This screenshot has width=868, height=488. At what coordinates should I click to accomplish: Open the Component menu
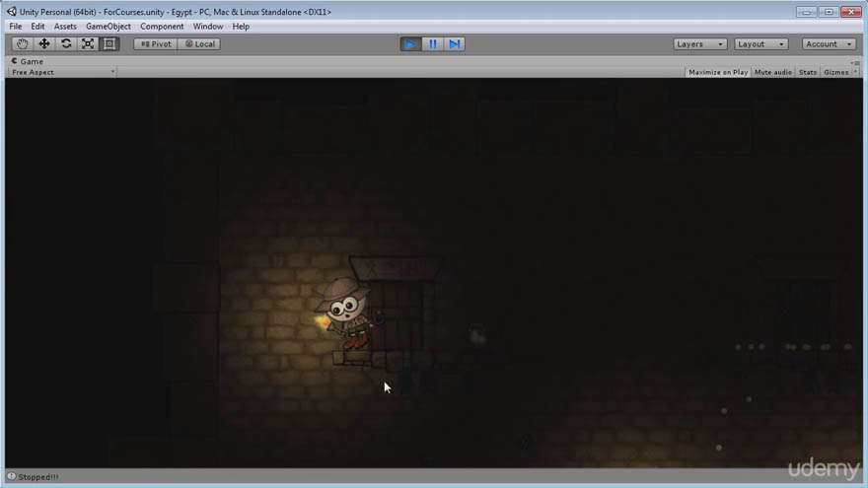coord(162,26)
